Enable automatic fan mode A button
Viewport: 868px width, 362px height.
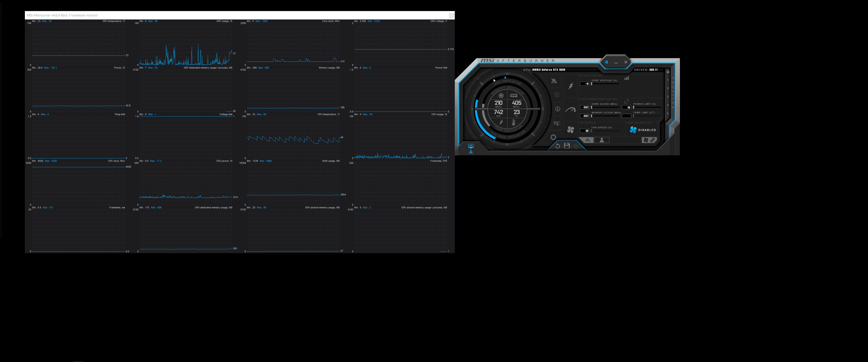tap(587, 140)
